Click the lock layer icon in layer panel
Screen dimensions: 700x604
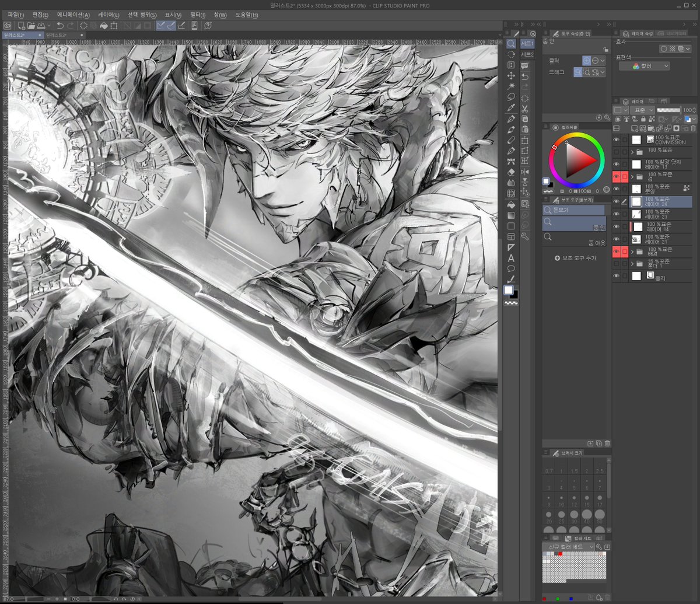(642, 119)
